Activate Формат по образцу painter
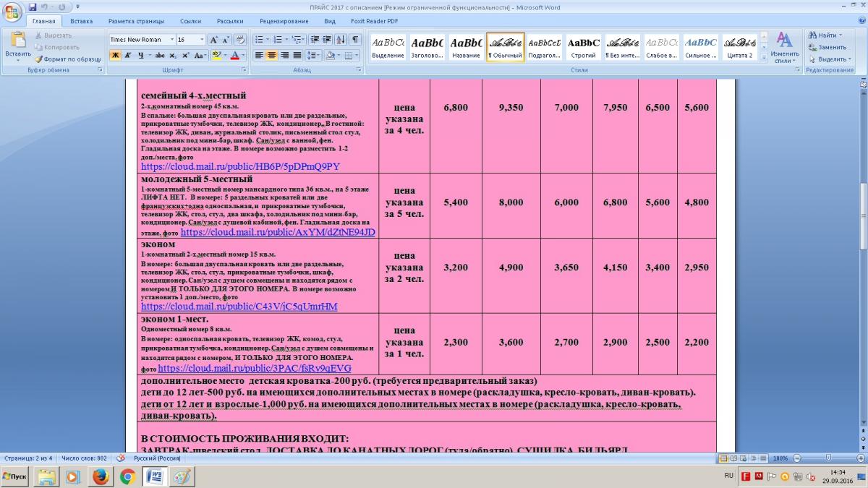The height and width of the screenshot is (488, 868). [69, 59]
